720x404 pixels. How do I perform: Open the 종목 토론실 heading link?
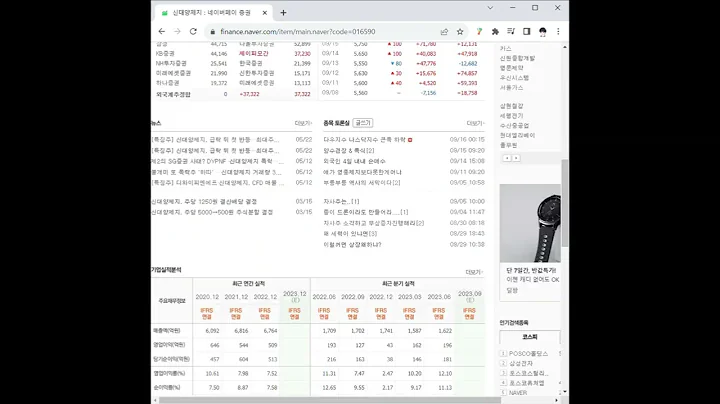point(336,123)
